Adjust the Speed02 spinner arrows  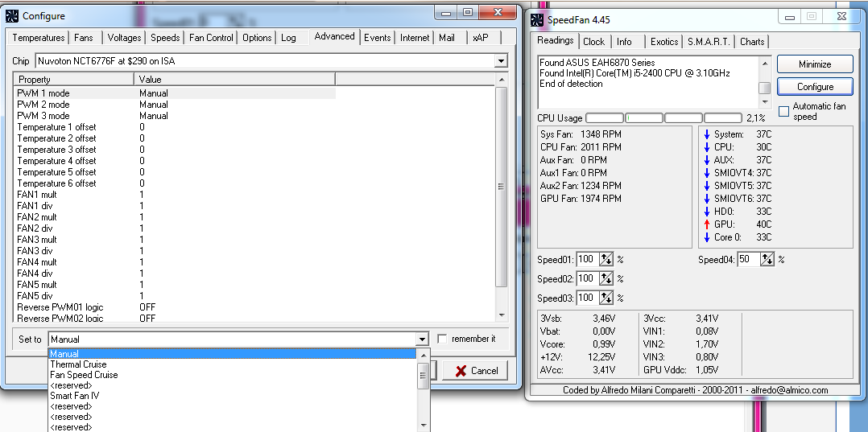click(606, 278)
